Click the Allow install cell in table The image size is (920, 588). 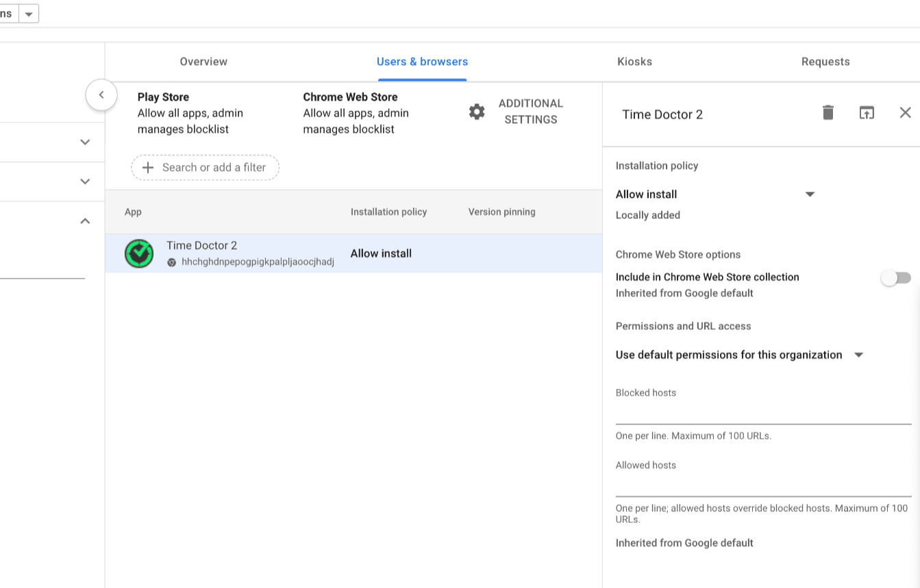[x=381, y=253]
